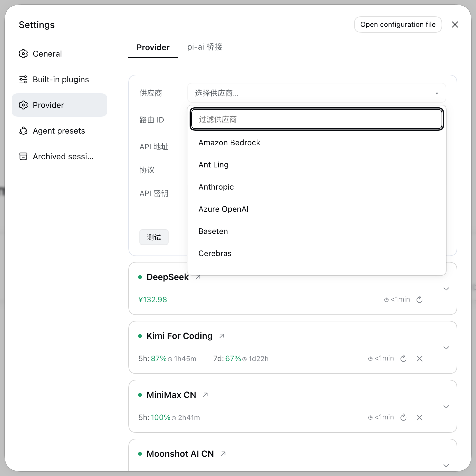Open the General settings section
This screenshot has height=476, width=476.
coord(60,54)
